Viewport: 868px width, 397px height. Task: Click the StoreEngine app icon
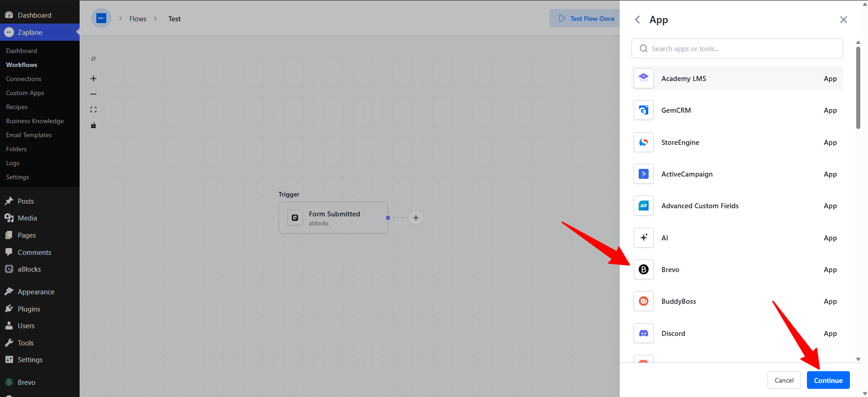[644, 142]
